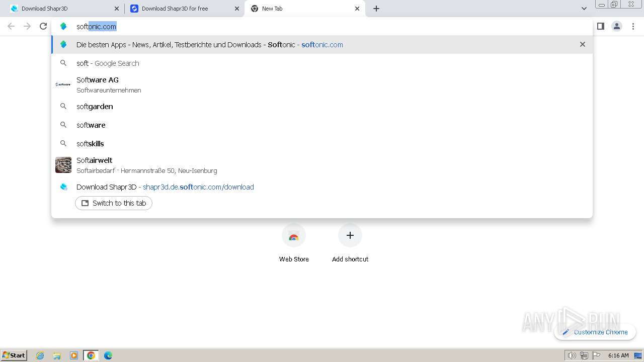
Task: Select the Softonic softonic.com suggestion
Action: pos(322,44)
